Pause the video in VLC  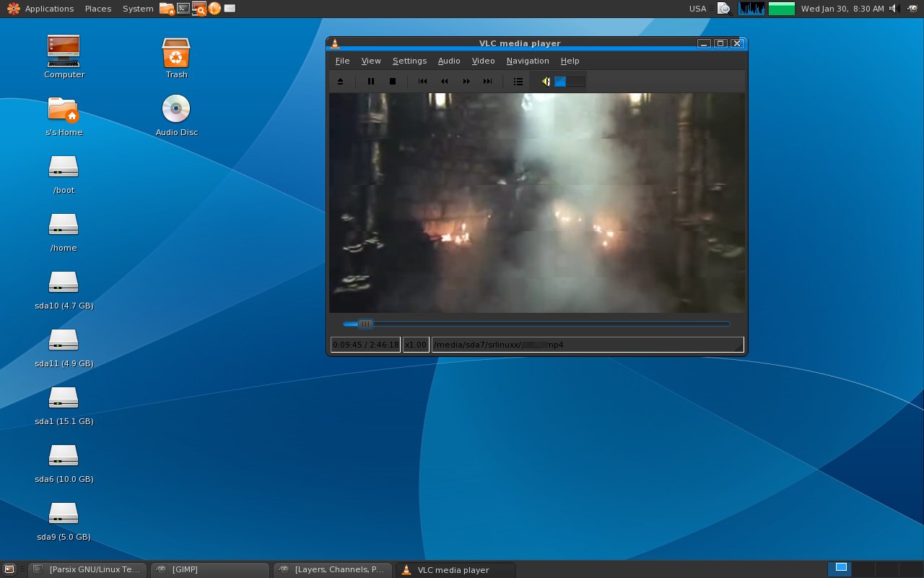[x=371, y=82]
